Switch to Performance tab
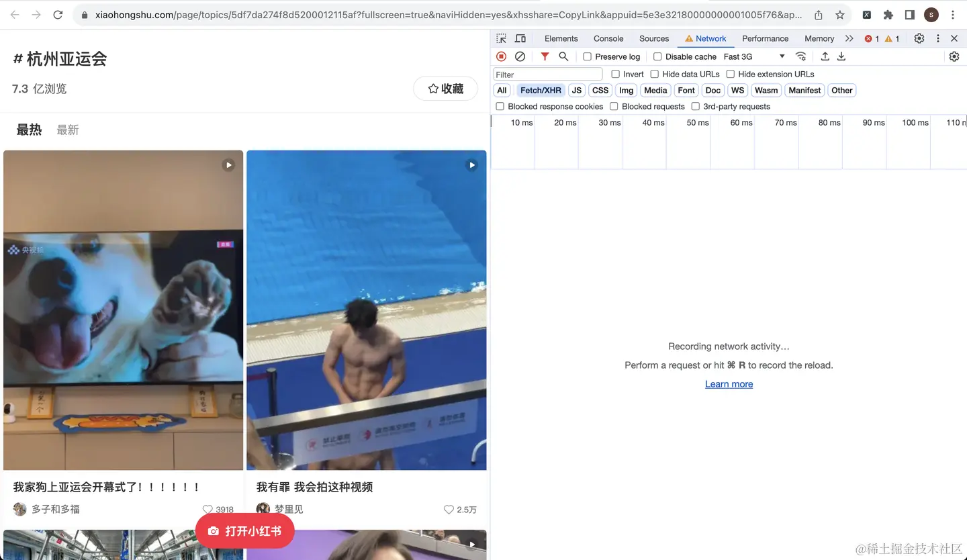Viewport: 967px width, 560px height. (765, 38)
